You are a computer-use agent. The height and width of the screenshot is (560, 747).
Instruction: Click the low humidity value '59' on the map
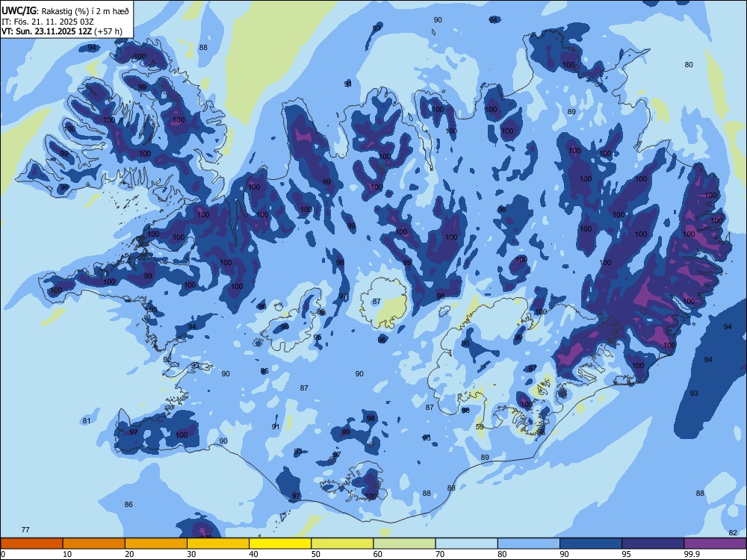[480, 426]
